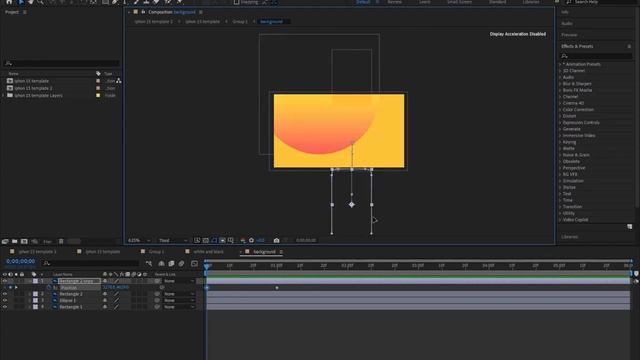The image size is (640, 360).
Task: Expand the Blur & Sharpen effects category
Action: point(560,84)
